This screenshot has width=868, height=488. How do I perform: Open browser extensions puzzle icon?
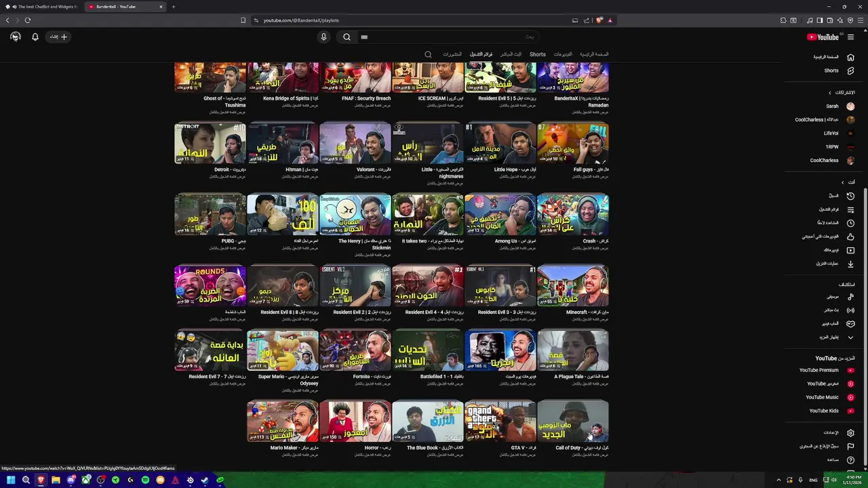pos(783,20)
